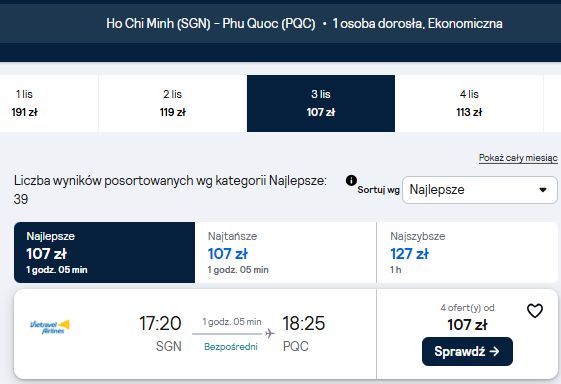Click the 4 ofert(y) od 107 zł price
The image size is (561, 384).
pos(467,318)
